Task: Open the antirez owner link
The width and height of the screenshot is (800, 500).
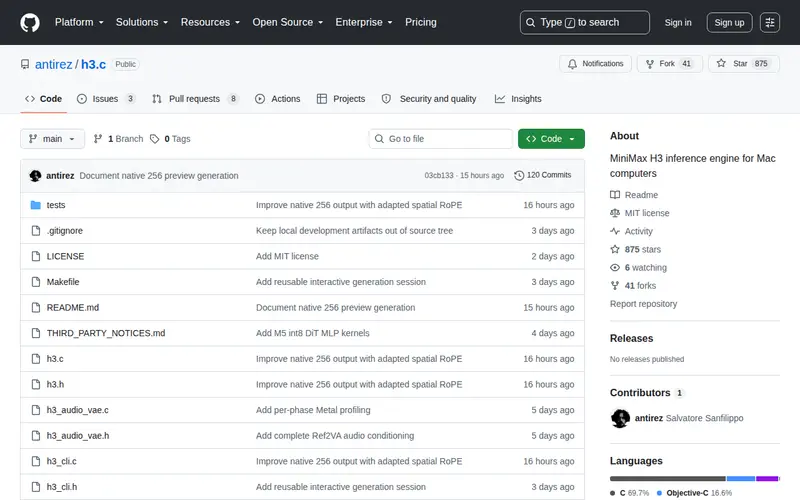Action: 54,64
